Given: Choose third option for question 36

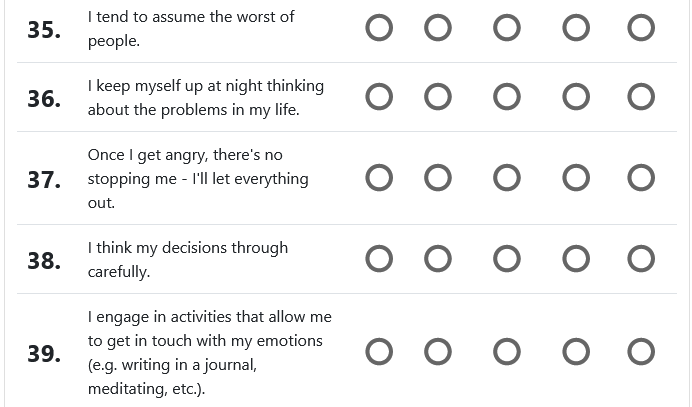Looking at the screenshot, I should (x=507, y=97).
